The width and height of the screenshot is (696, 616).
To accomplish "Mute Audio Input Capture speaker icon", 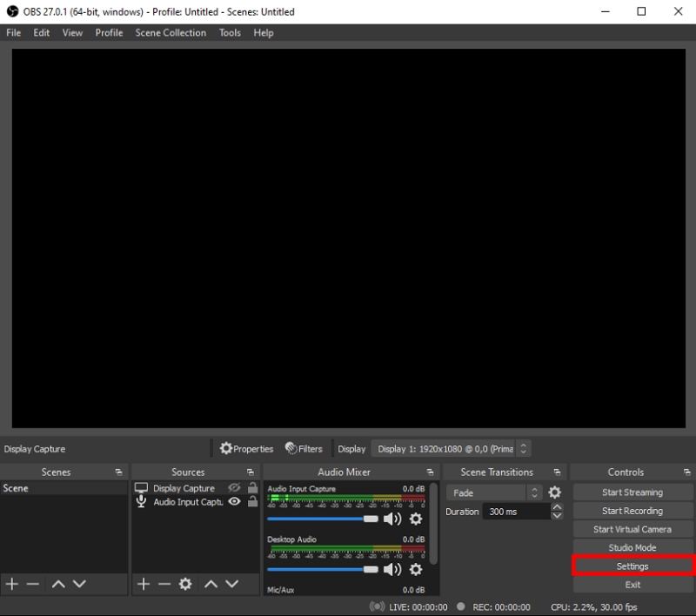I will tap(392, 518).
